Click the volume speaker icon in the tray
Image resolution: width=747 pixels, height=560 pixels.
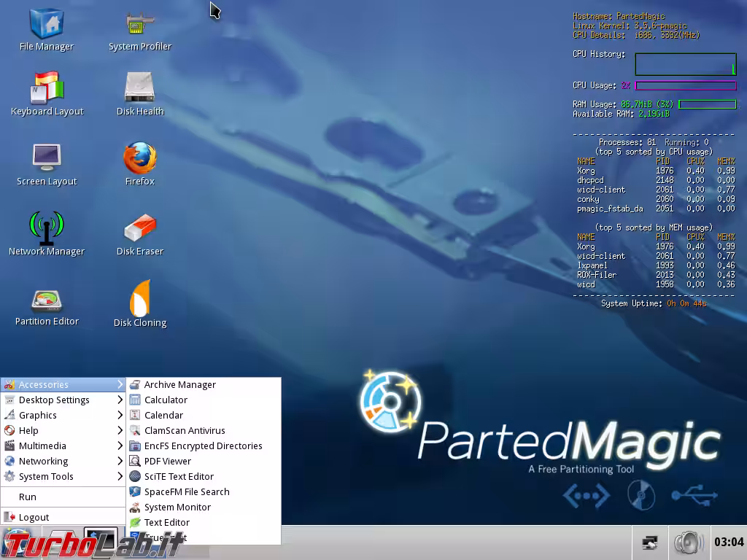tap(687, 542)
